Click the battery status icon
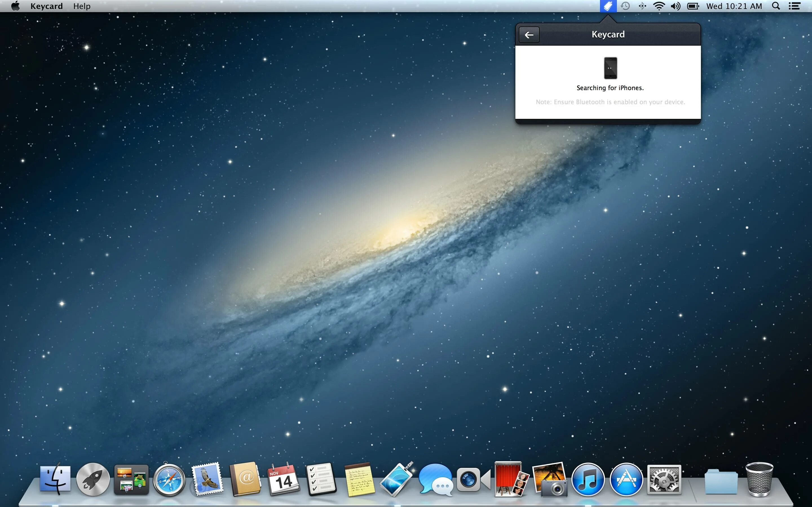812x507 pixels. pos(693,6)
